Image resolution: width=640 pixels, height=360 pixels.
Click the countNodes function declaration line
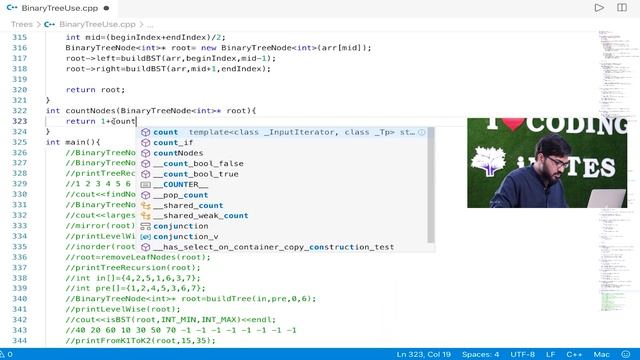151,111
